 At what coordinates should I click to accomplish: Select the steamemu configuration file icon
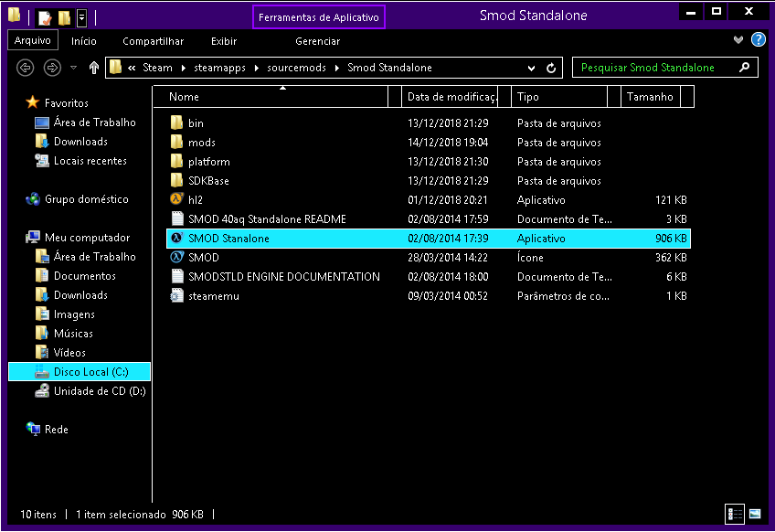pyautogui.click(x=176, y=295)
